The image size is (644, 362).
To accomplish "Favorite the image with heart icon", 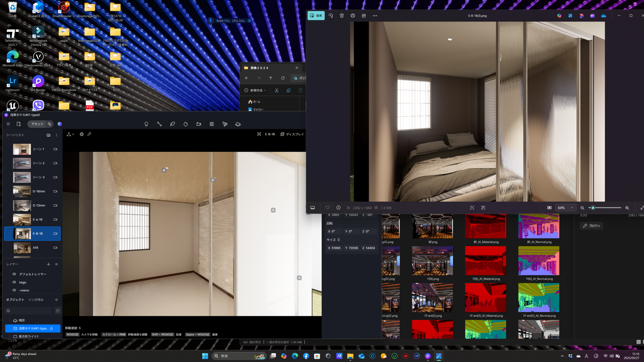I will [327, 208].
